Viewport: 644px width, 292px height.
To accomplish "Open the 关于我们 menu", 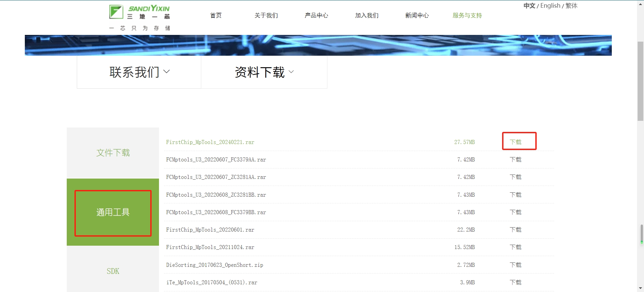I will 266,15.
